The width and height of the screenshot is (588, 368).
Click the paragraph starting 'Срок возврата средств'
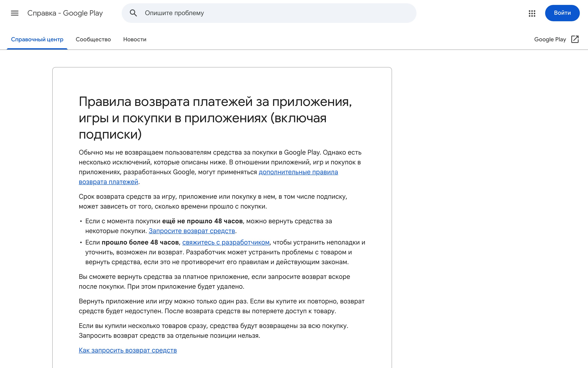pyautogui.click(x=213, y=202)
